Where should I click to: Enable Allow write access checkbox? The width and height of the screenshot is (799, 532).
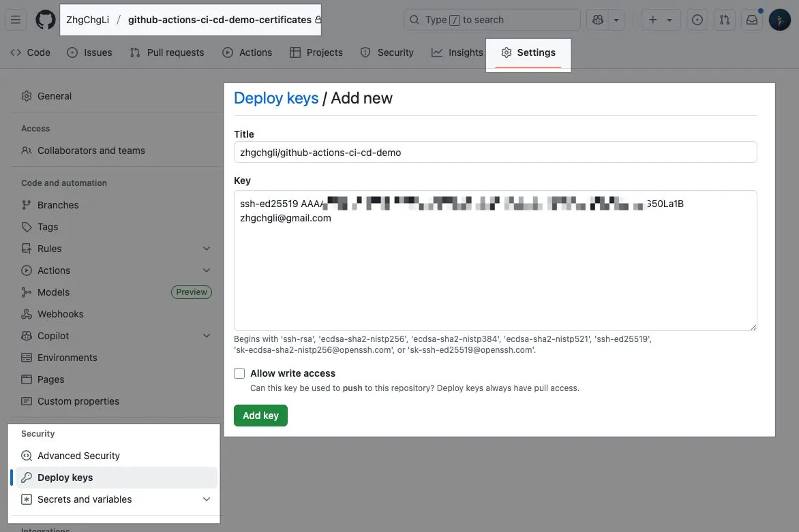239,373
